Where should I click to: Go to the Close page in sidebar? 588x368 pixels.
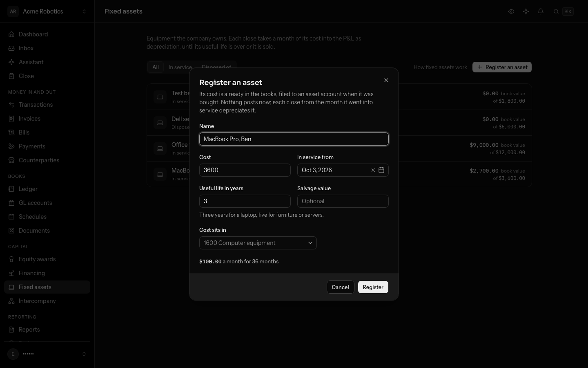coord(47,76)
